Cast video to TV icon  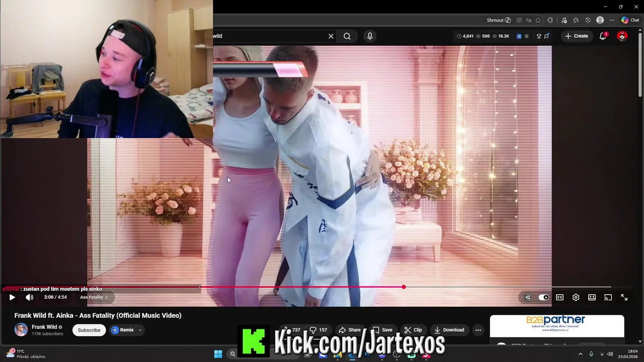click(x=608, y=297)
